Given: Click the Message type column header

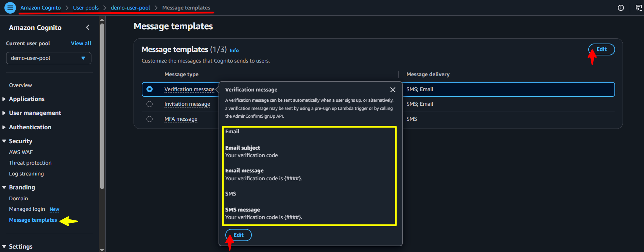Looking at the screenshot, I should (x=181, y=74).
